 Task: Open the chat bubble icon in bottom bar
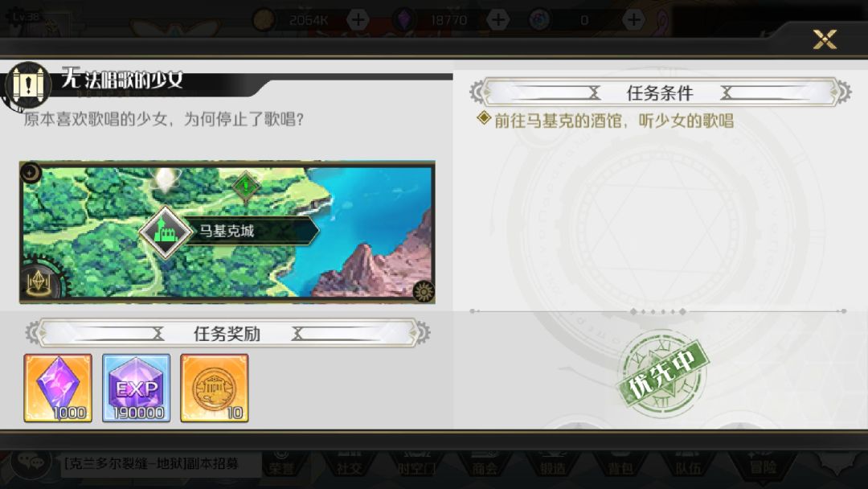click(x=31, y=462)
